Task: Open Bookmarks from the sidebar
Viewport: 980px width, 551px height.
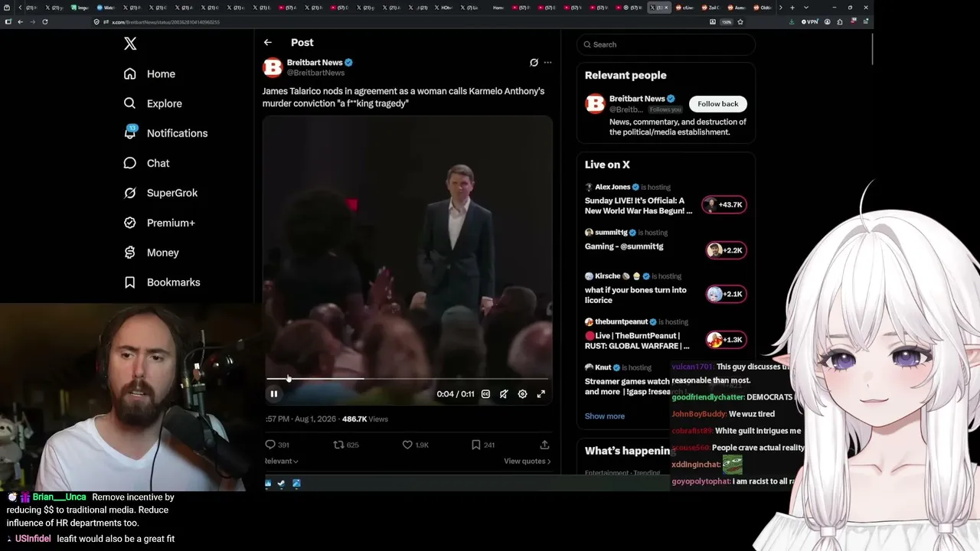Action: click(162, 282)
